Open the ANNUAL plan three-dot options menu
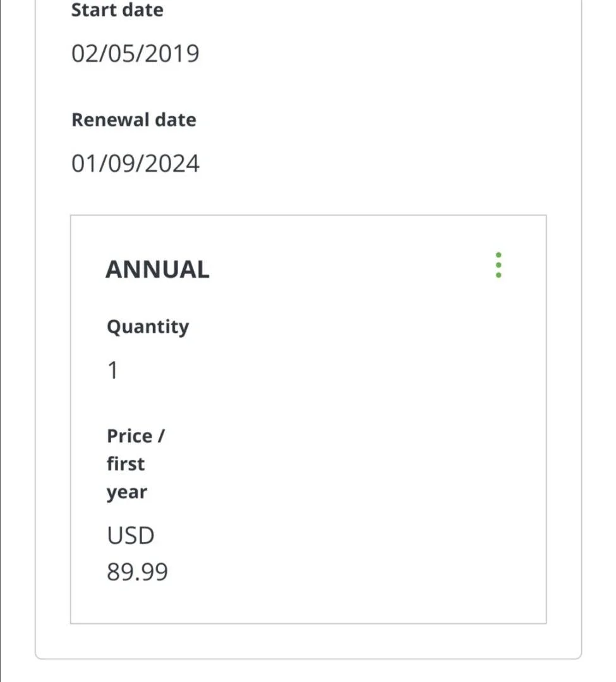Screen dimensions: 616x682 coord(498,265)
